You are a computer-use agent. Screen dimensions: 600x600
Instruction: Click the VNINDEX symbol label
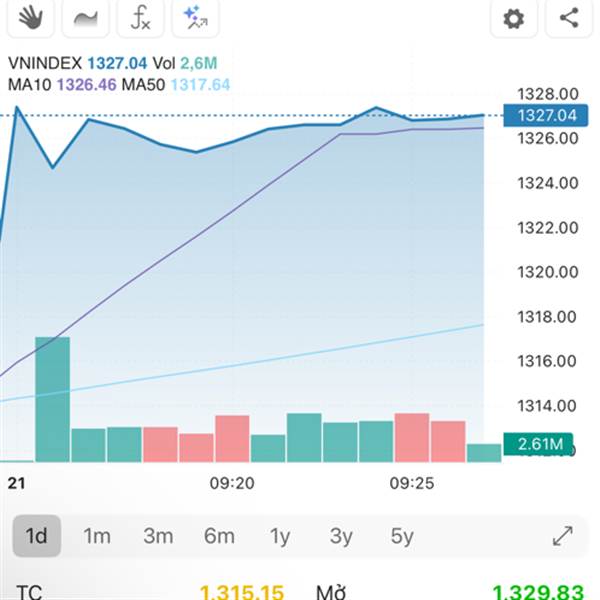(x=42, y=64)
